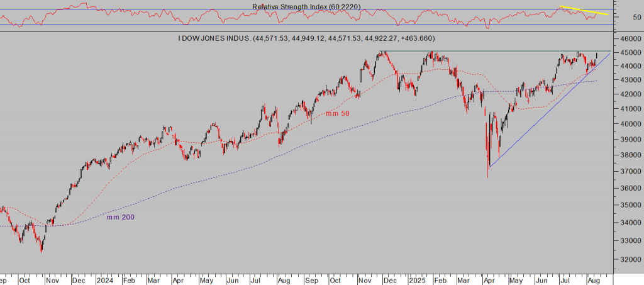Click the 35000 price axis label
Screen dimensions: 644x285
(630, 205)
